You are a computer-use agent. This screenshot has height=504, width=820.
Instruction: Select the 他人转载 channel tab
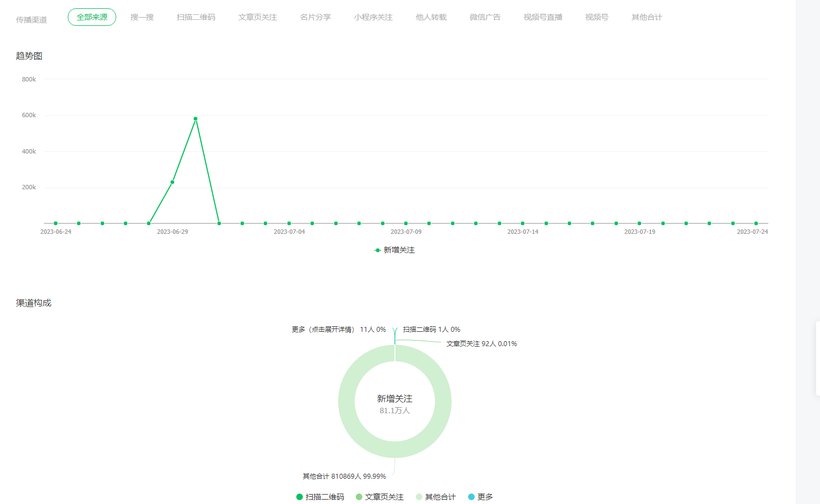coord(431,17)
